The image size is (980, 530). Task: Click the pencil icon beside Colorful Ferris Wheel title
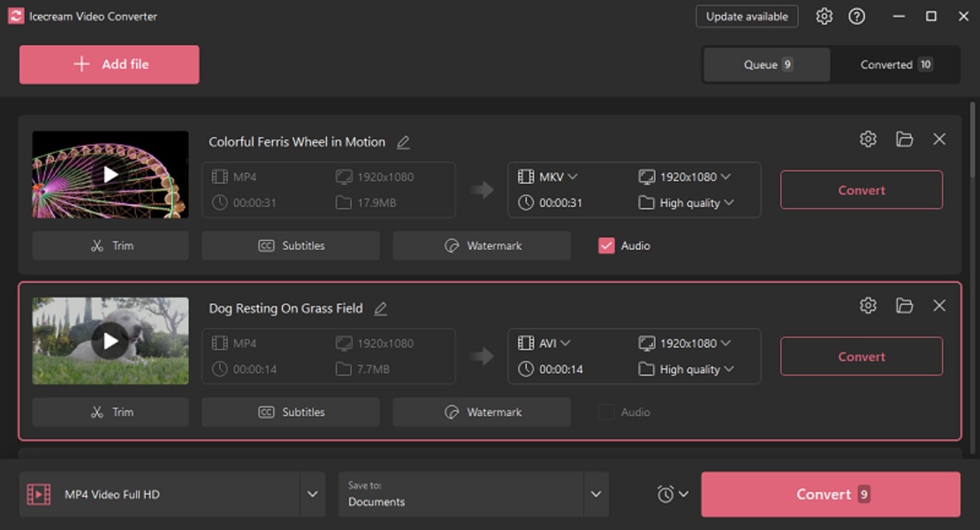point(404,142)
